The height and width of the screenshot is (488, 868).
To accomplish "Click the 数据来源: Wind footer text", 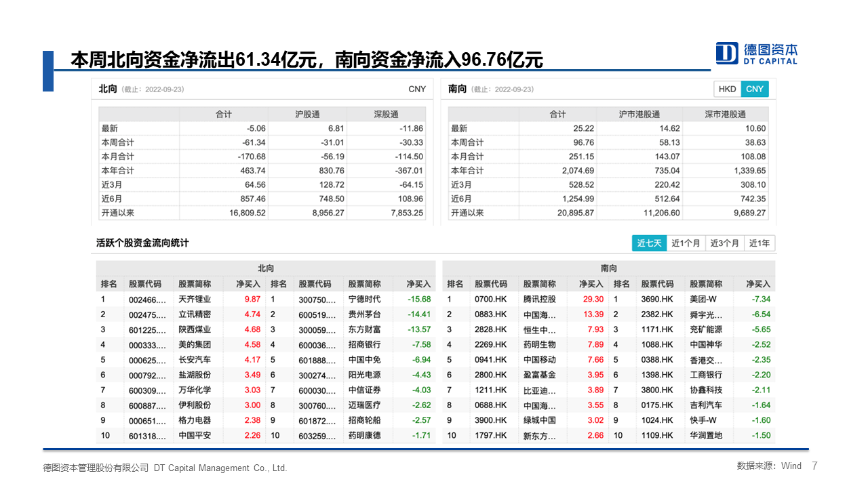I will tap(769, 466).
